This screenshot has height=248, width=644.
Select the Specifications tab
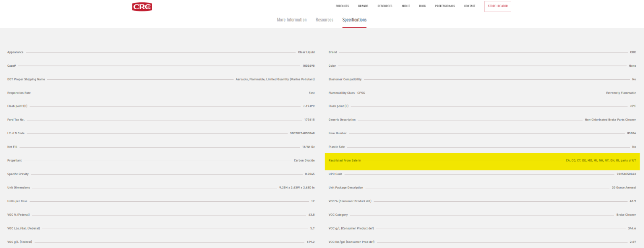354,20
